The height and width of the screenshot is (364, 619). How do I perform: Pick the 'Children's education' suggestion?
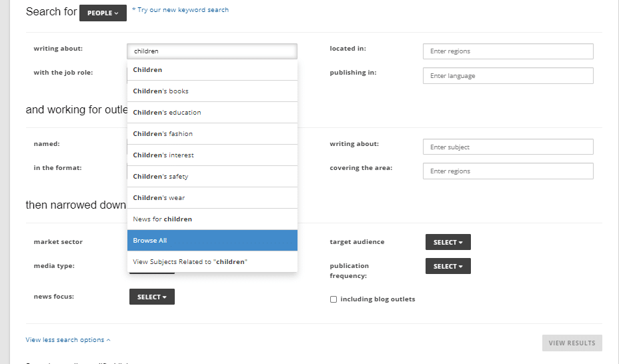(x=211, y=113)
